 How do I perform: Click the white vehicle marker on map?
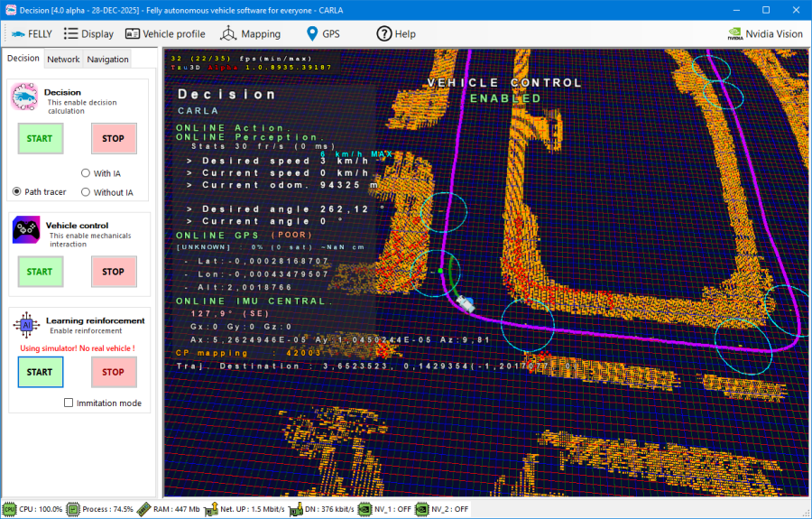pos(466,304)
